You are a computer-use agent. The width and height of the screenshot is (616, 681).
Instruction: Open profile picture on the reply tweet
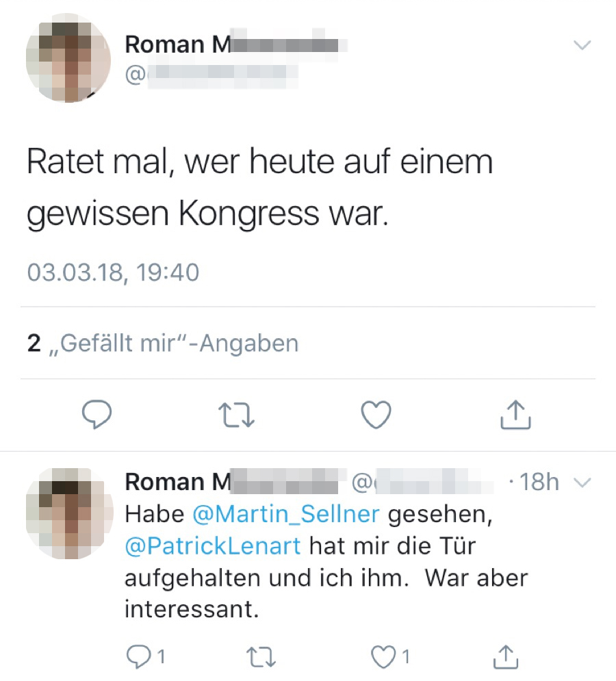click(x=70, y=513)
